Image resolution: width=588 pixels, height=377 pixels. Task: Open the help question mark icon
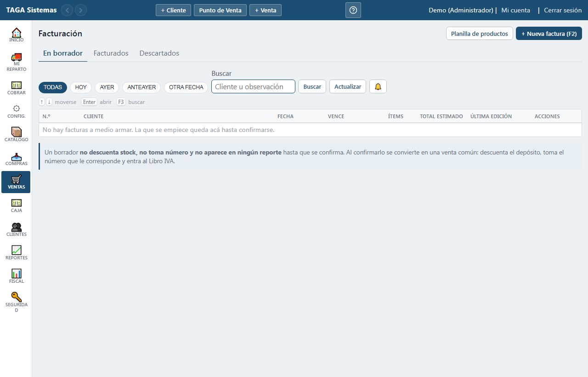[x=353, y=10]
